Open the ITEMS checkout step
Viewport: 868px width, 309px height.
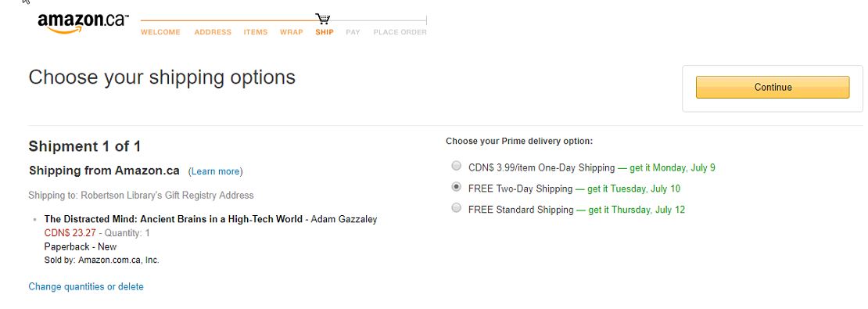click(256, 32)
